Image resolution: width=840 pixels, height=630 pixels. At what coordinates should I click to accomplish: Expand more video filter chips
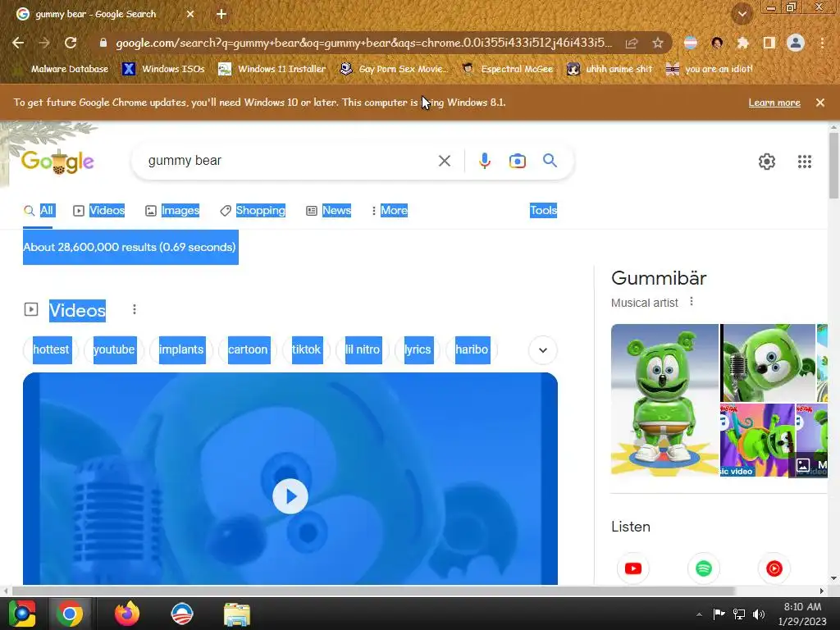[x=543, y=349]
